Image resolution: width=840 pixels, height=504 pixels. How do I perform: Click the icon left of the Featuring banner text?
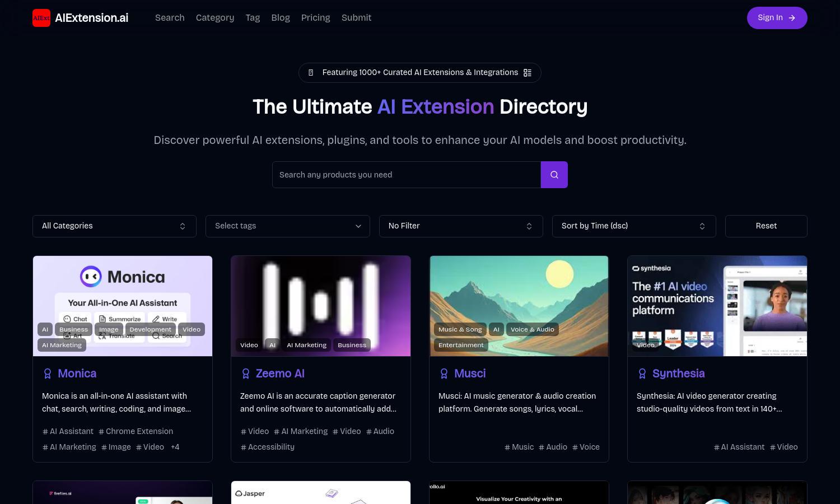(311, 73)
